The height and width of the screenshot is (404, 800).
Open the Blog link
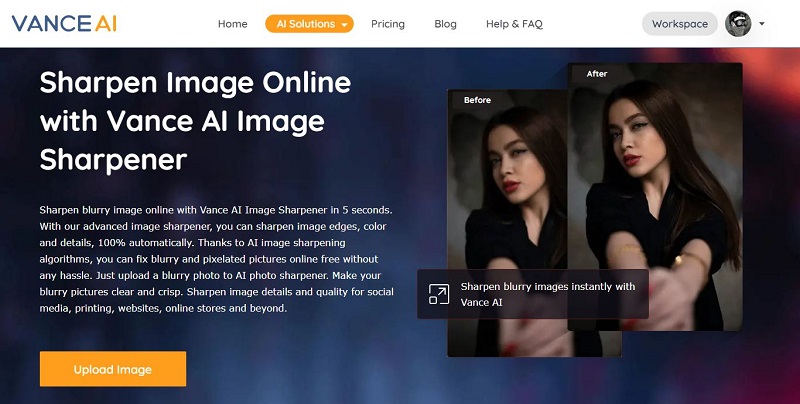click(x=445, y=24)
